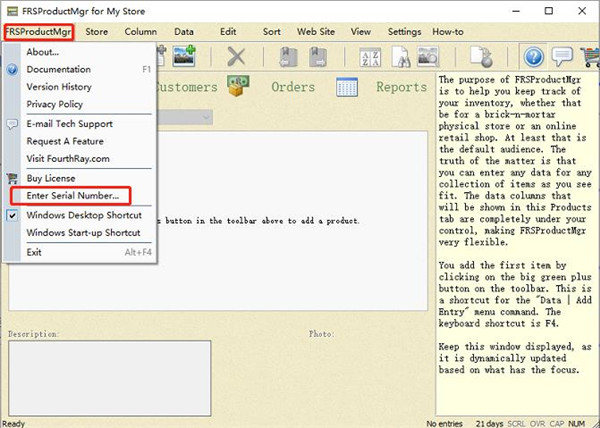Image resolution: width=600 pixels, height=428 pixels.
Task: Open the Reports tab
Action: (x=401, y=87)
